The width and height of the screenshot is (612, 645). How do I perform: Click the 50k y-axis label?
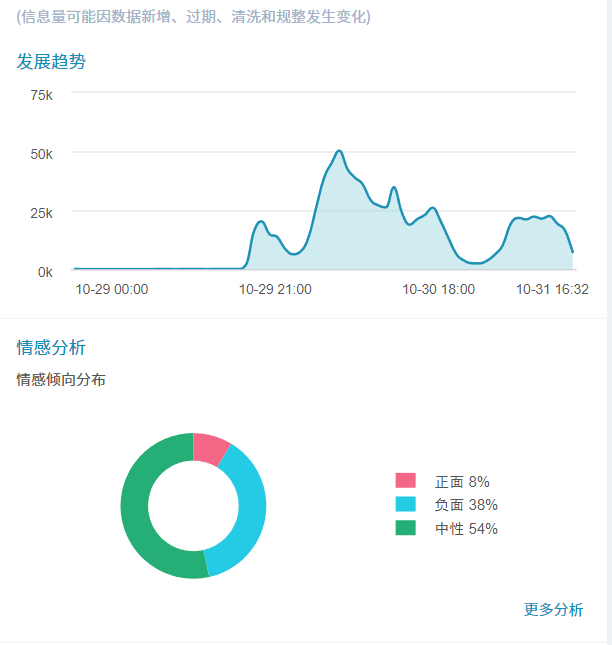pos(41,154)
